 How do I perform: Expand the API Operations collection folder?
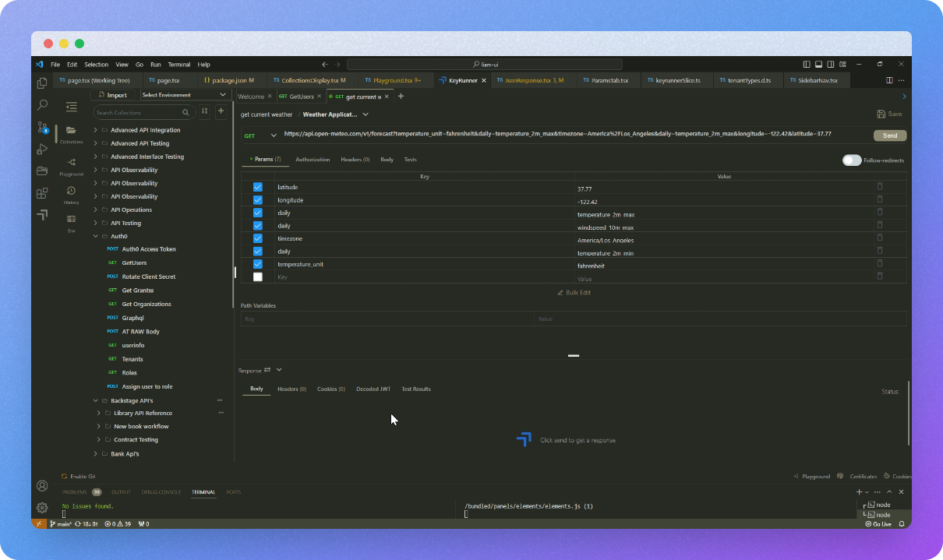pyautogui.click(x=95, y=210)
